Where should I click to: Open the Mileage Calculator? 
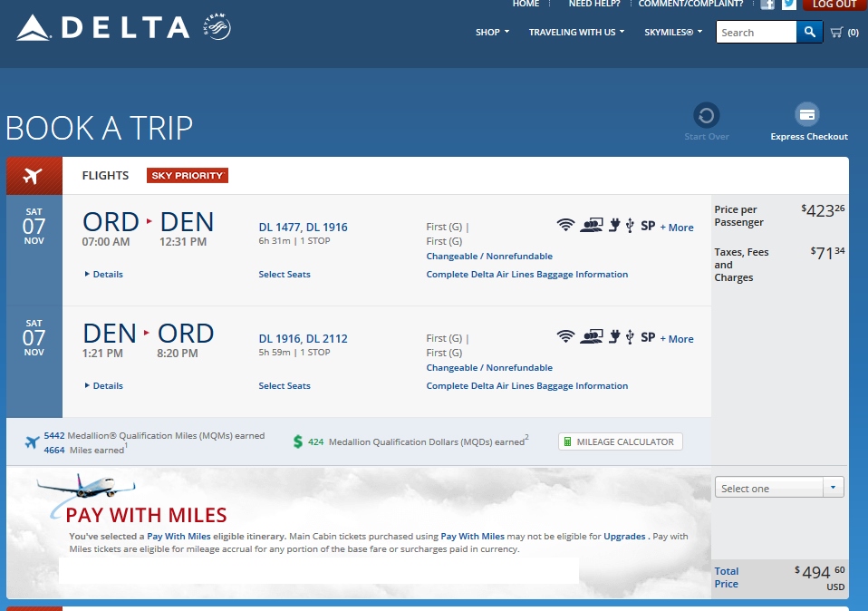click(x=620, y=441)
